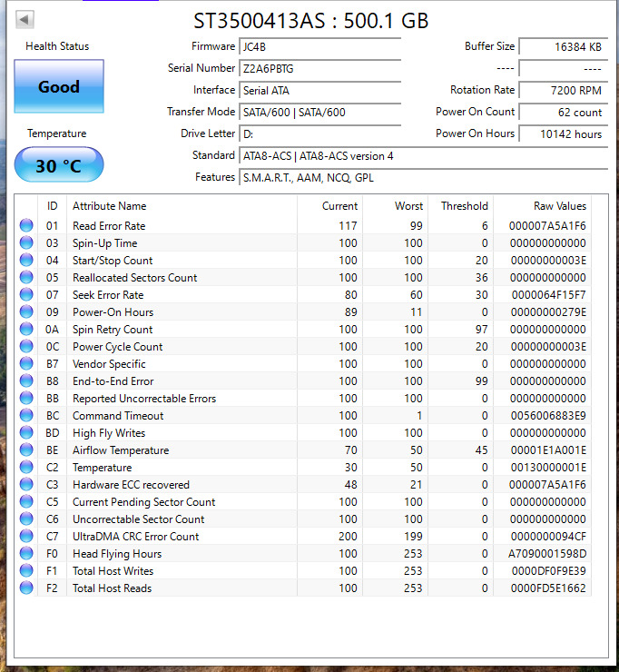Click raw value 0056006883E9
Screen dimensions: 619x672
(548, 416)
